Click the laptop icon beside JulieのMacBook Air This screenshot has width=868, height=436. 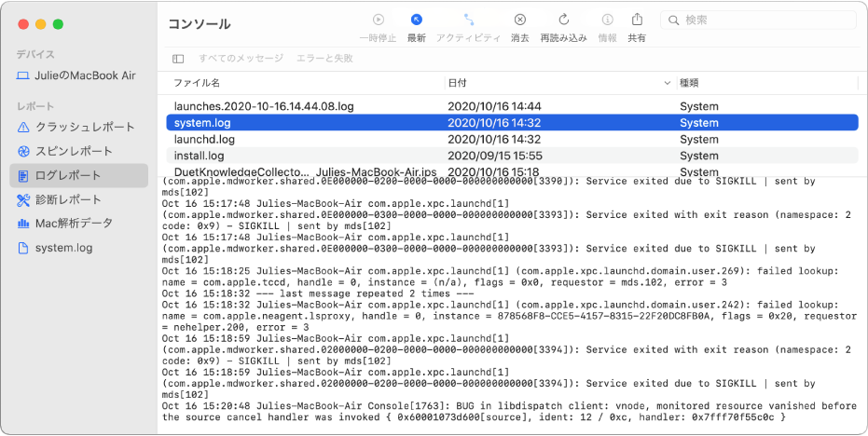click(22, 75)
